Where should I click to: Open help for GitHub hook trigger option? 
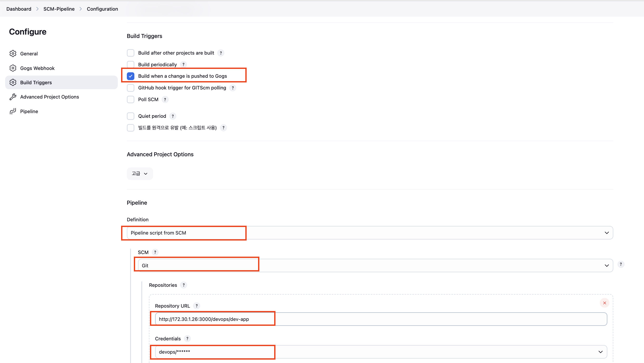(233, 88)
